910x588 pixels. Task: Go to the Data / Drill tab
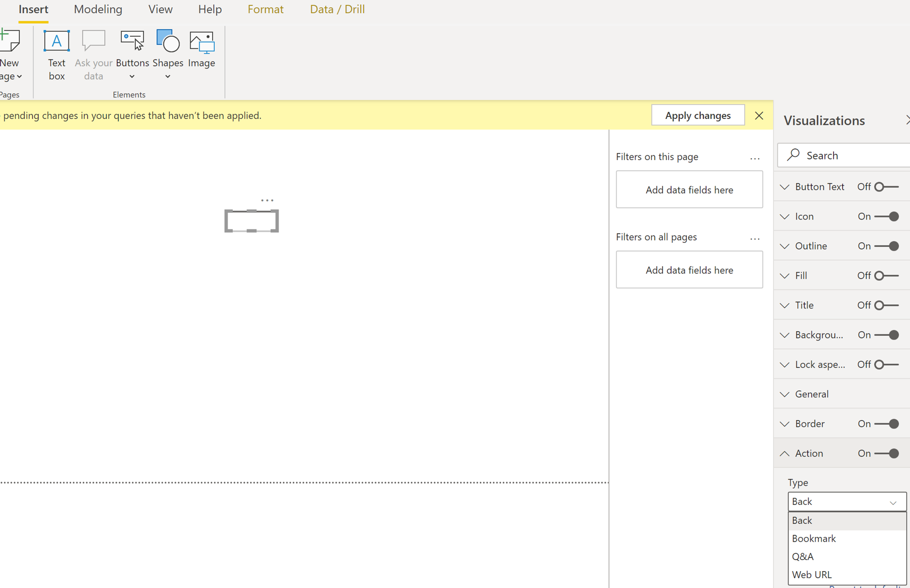click(x=337, y=9)
